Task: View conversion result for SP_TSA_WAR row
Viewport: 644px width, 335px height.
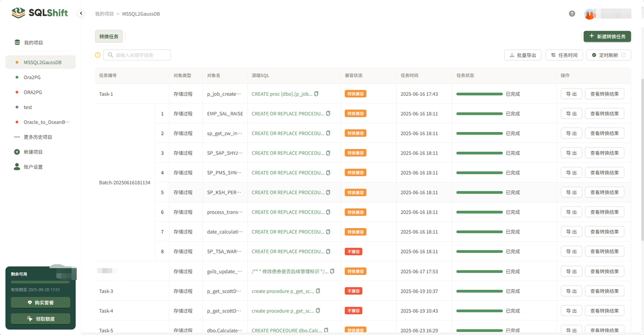Action: pyautogui.click(x=604, y=251)
